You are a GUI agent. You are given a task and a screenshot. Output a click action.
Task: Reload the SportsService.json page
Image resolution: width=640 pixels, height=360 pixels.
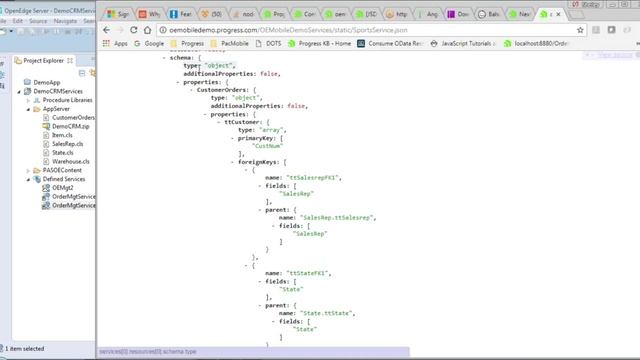(x=133, y=30)
